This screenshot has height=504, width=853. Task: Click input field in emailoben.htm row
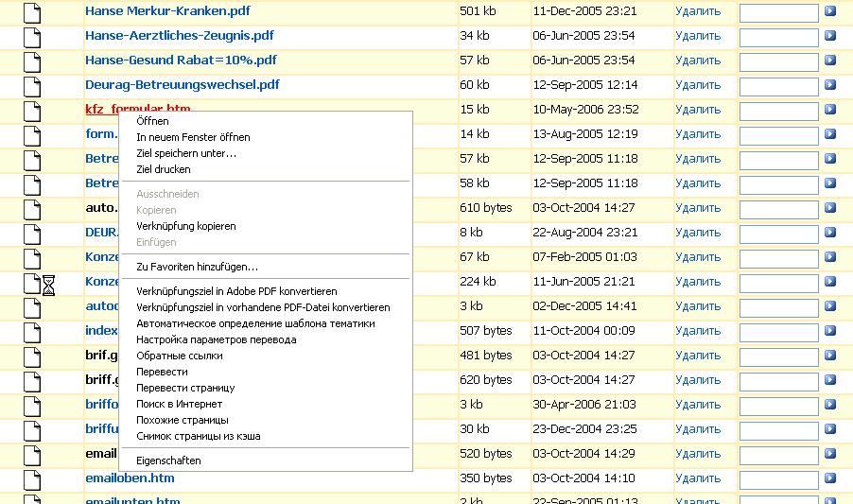(x=779, y=480)
